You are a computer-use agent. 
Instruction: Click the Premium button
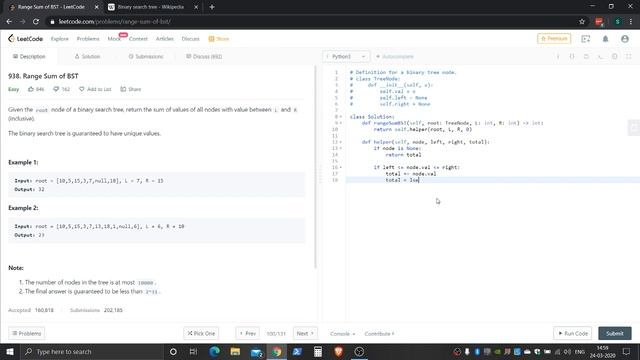pos(554,38)
